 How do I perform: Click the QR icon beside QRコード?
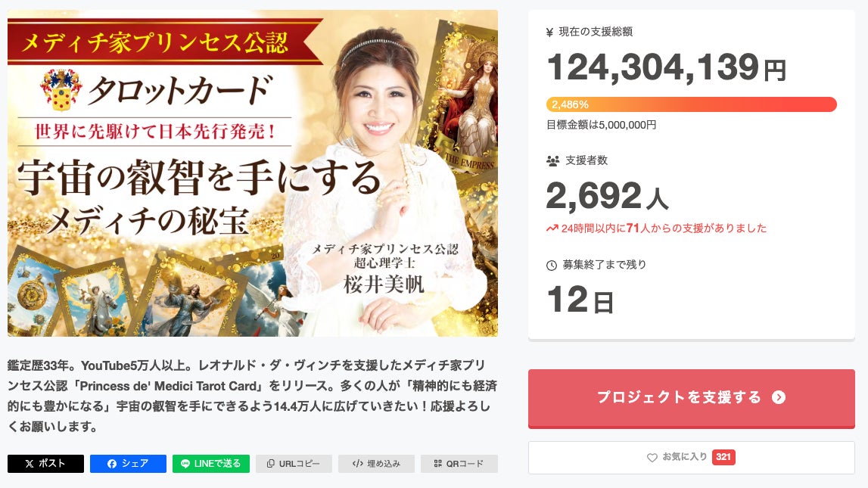pos(438,464)
